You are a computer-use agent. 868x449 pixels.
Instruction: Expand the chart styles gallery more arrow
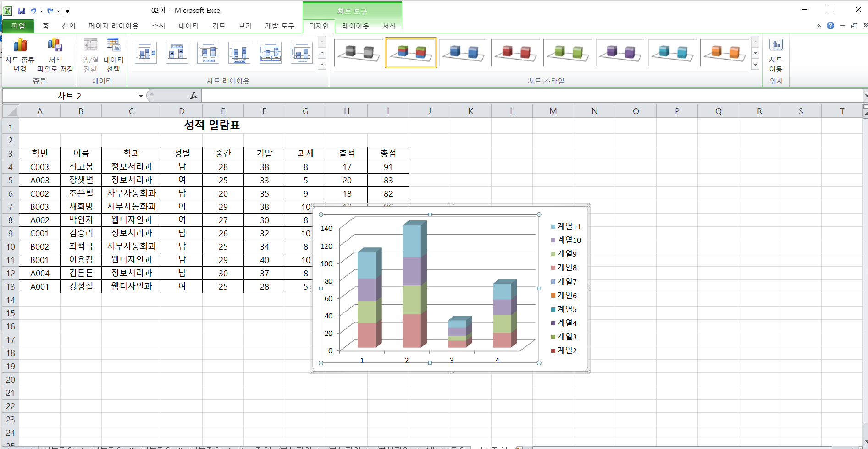pyautogui.click(x=755, y=65)
